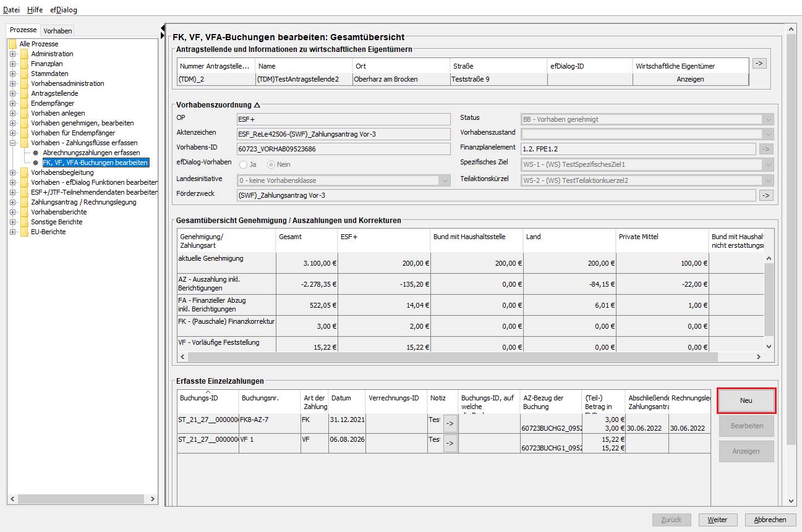
Task: Click Zahlungsantrag / Rechnungslegung folder icon
Action: 24,202
